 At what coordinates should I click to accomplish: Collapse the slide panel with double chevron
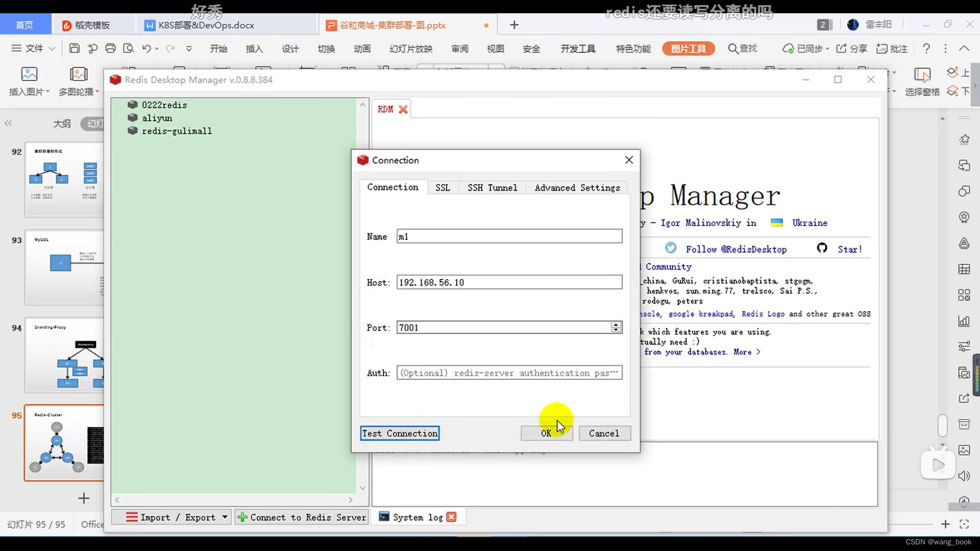point(8,123)
